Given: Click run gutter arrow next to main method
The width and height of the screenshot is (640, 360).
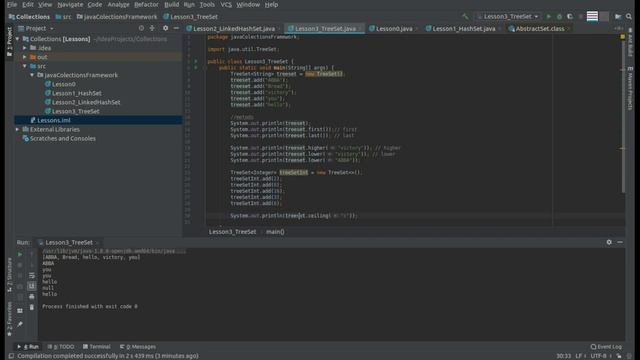Looking at the screenshot, I should (196, 67).
